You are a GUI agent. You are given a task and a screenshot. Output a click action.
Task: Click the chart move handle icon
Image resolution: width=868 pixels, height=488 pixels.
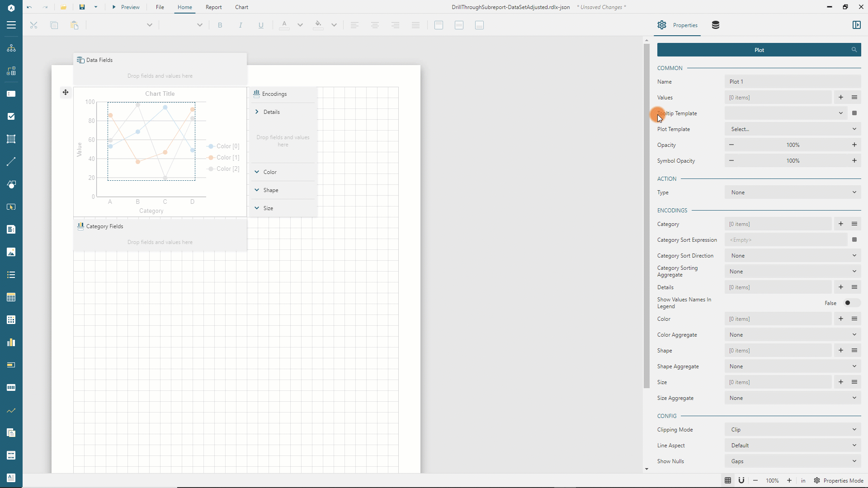coord(66,93)
